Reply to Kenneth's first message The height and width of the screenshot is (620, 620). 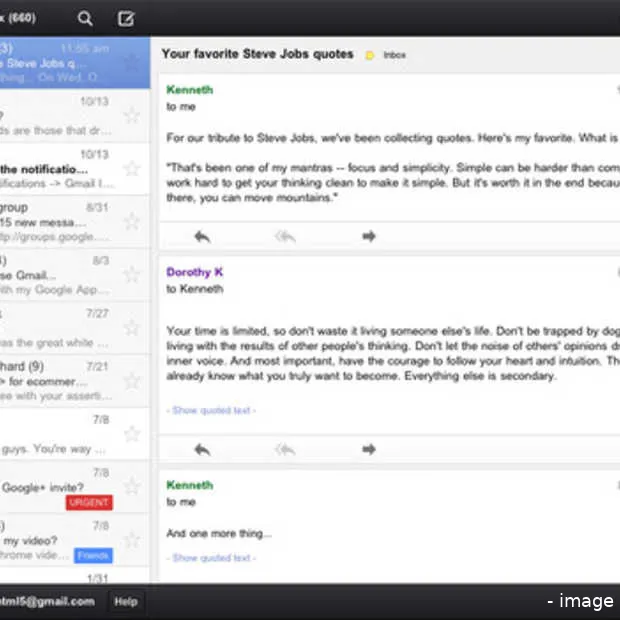click(x=202, y=236)
